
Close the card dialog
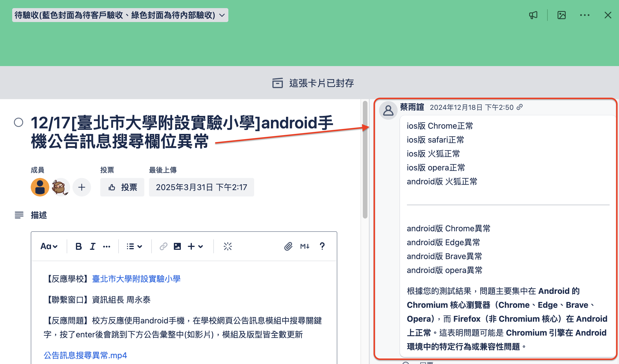pos(608,15)
